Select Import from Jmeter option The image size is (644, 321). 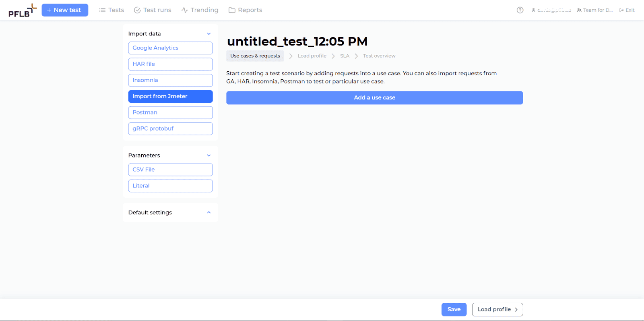click(x=170, y=96)
